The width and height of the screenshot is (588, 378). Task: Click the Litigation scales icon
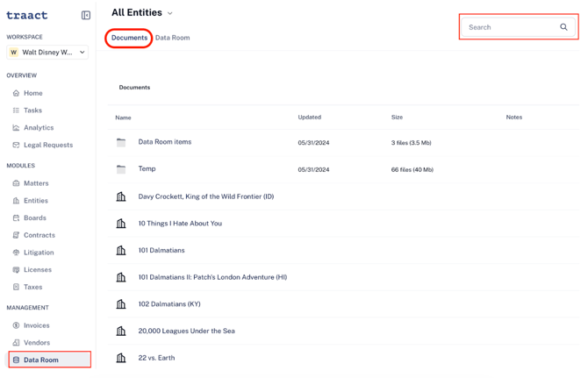click(16, 252)
